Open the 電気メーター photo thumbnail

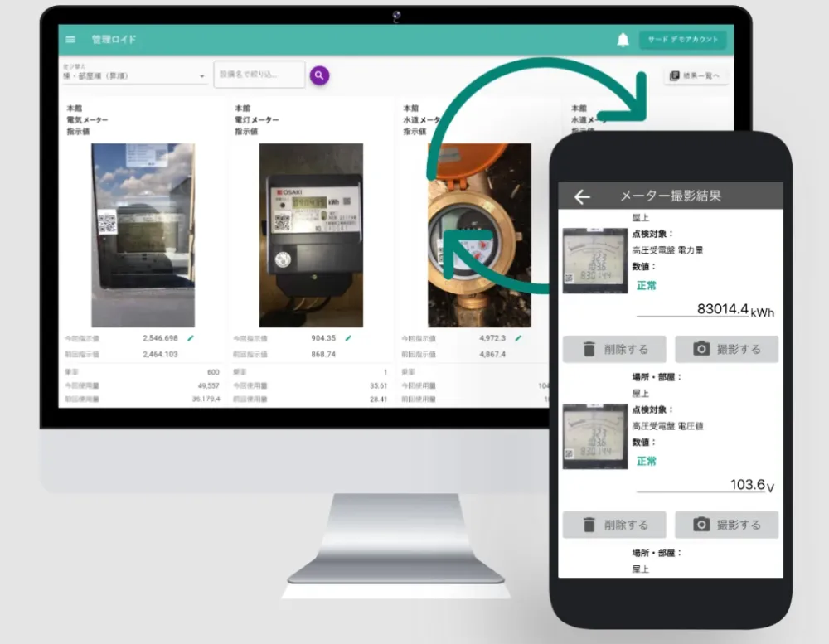[x=143, y=235]
